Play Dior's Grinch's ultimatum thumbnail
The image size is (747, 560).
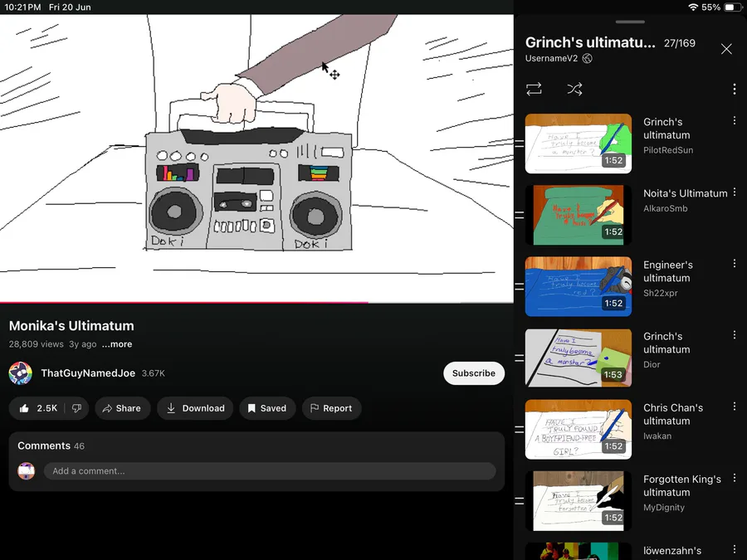coord(579,358)
